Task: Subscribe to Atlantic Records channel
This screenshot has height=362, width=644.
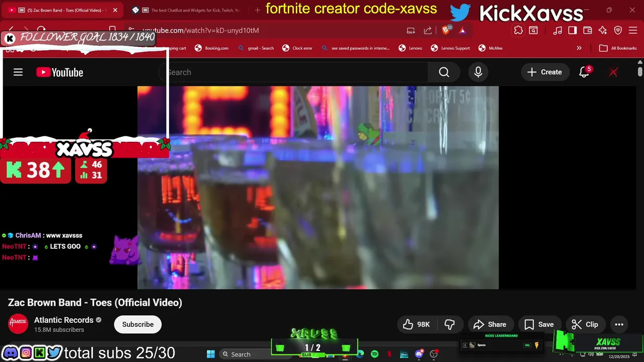Action: click(x=138, y=324)
